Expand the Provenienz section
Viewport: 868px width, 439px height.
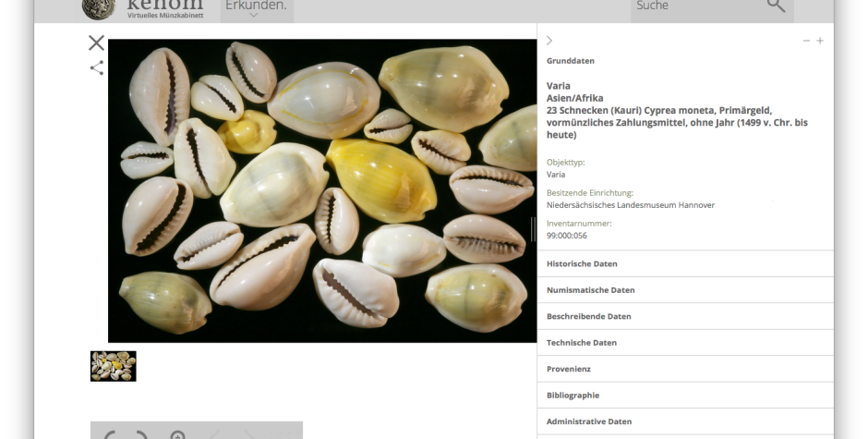(x=685, y=369)
